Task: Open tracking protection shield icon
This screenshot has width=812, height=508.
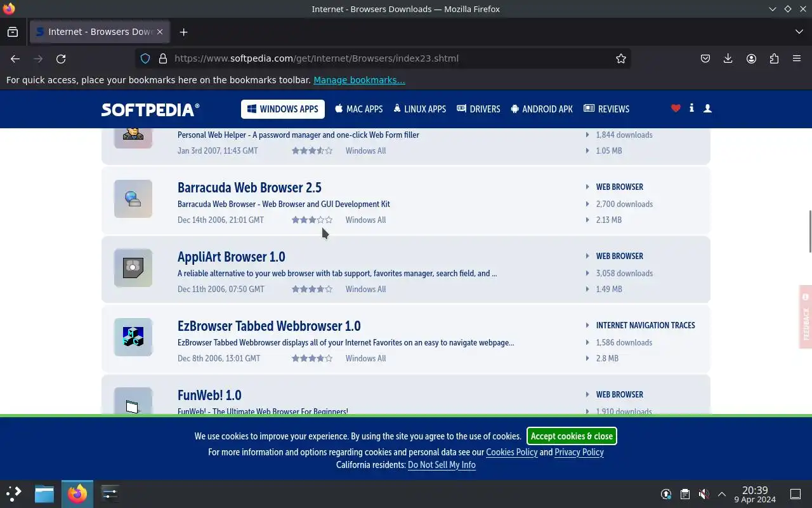Action: point(145,58)
